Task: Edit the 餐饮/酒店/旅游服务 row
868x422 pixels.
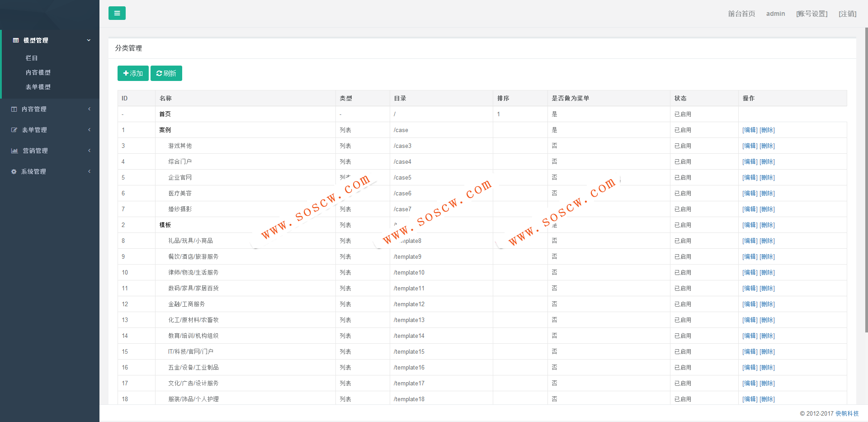Action: 750,256
